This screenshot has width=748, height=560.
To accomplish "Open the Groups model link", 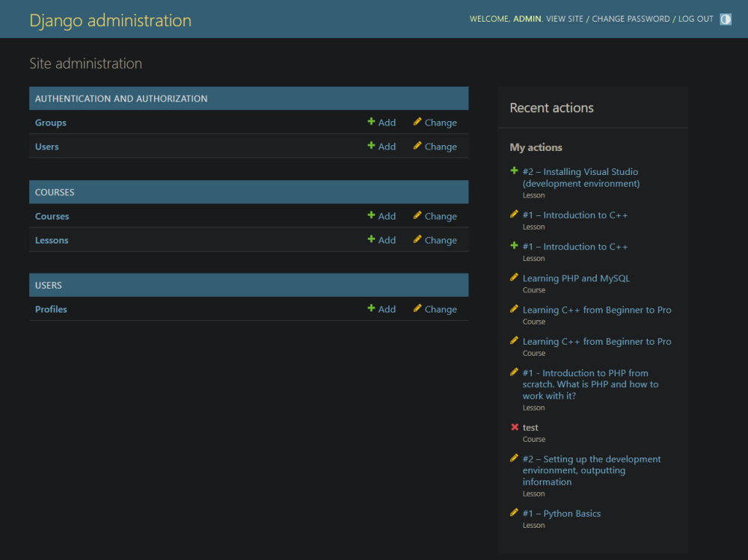I will (51, 123).
